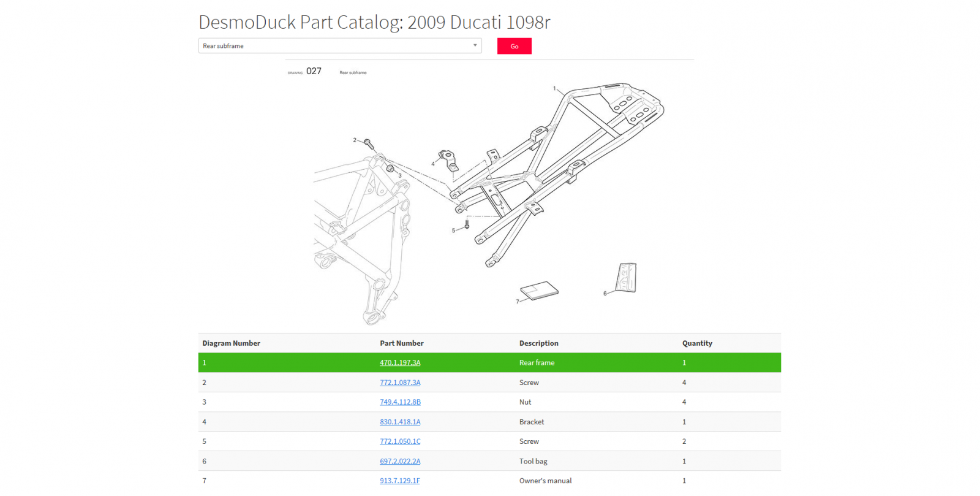Open part number 749.4.112.8B link

click(400, 402)
